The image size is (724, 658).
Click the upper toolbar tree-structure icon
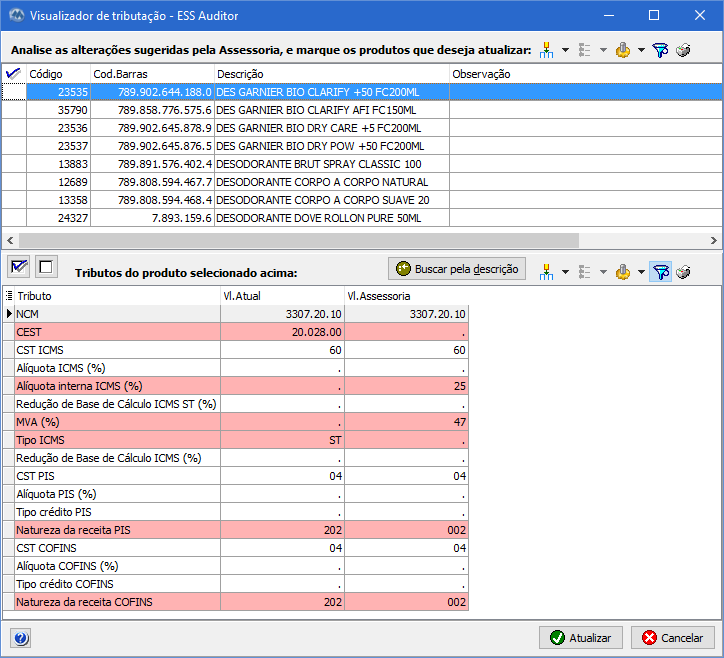[546, 50]
